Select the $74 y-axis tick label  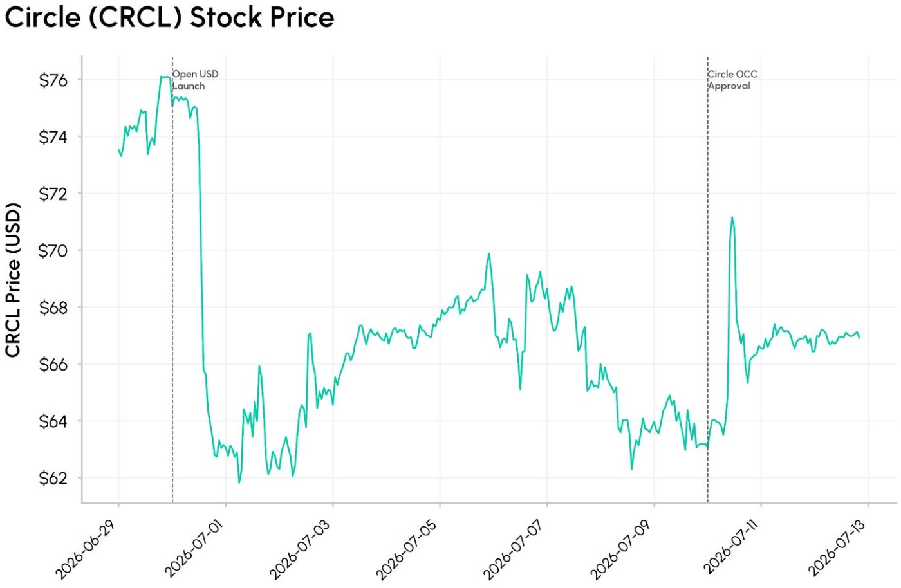pyautogui.click(x=53, y=137)
